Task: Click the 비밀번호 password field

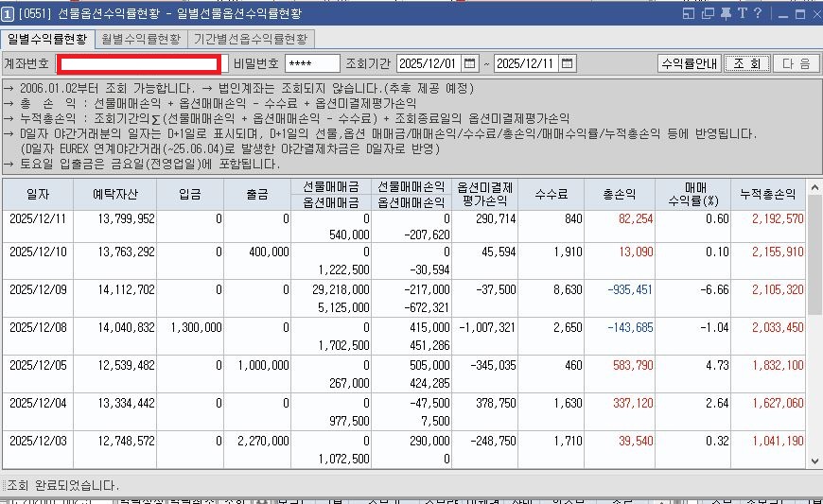Action: [x=312, y=63]
